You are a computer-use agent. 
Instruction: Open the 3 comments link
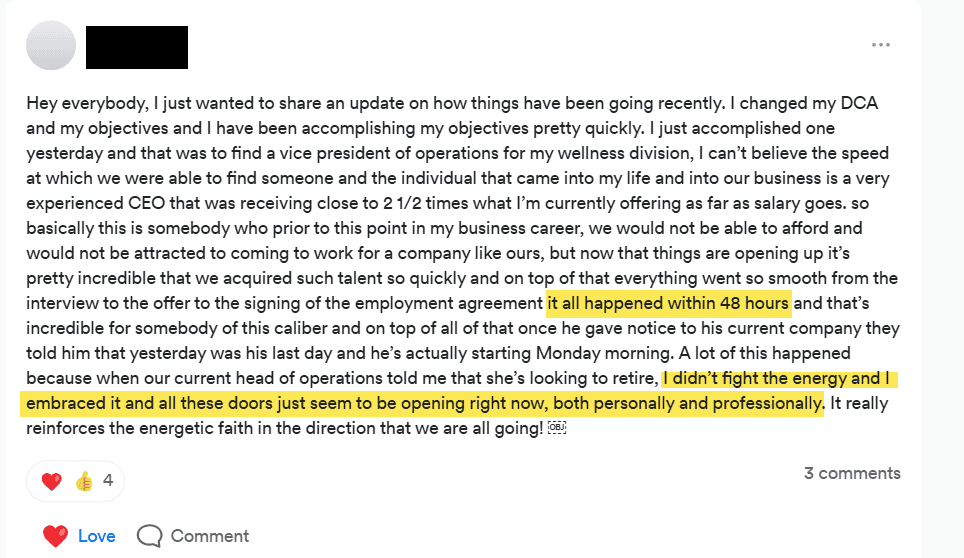(x=852, y=473)
